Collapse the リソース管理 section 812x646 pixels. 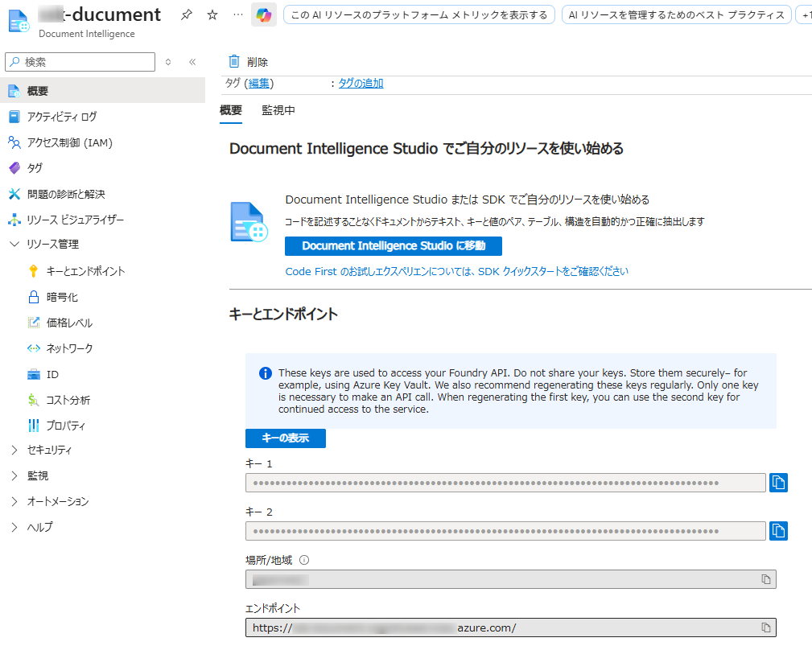[x=14, y=245]
